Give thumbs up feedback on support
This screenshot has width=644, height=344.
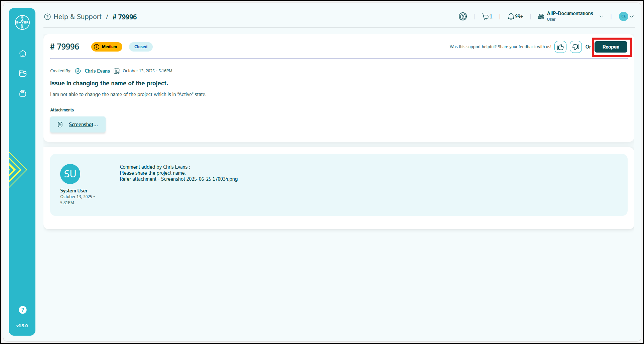click(560, 47)
